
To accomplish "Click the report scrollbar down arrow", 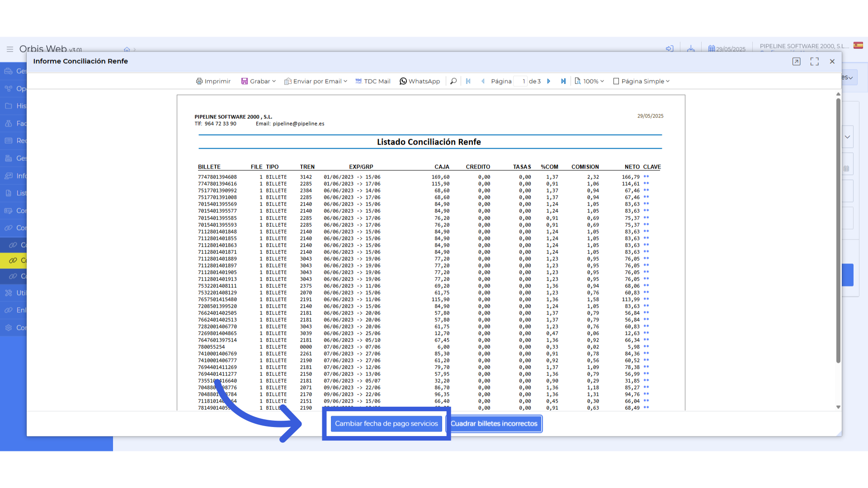I will pyautogui.click(x=838, y=407).
